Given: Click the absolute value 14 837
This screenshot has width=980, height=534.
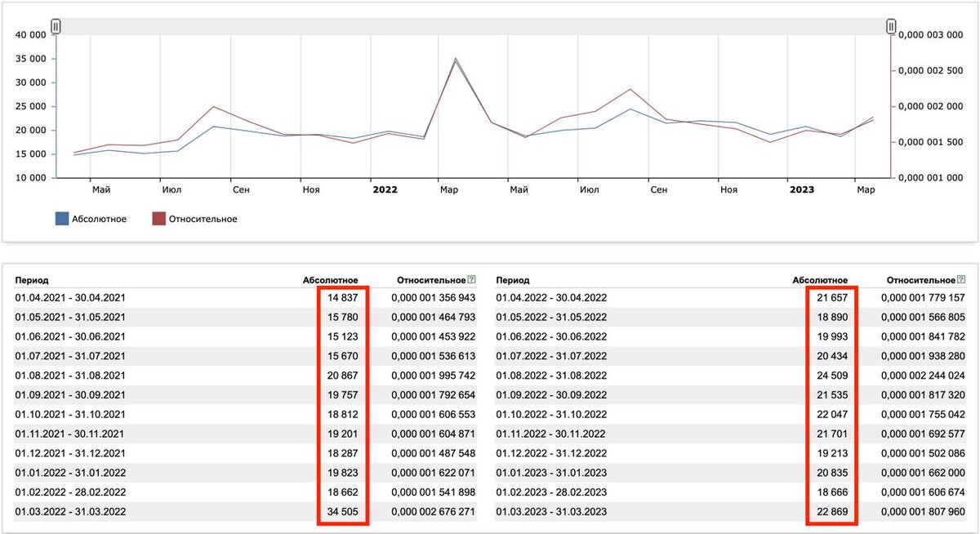Looking at the screenshot, I should 342,298.
